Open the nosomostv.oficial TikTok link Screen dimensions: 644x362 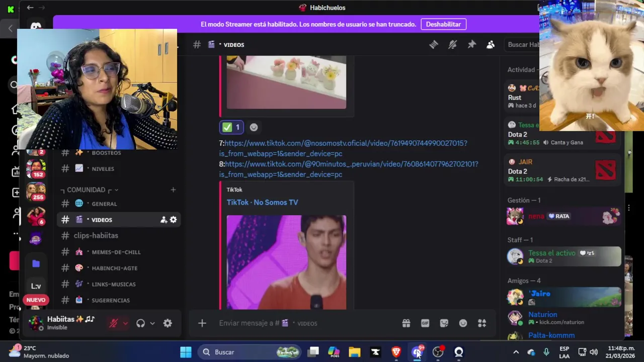coord(343,148)
